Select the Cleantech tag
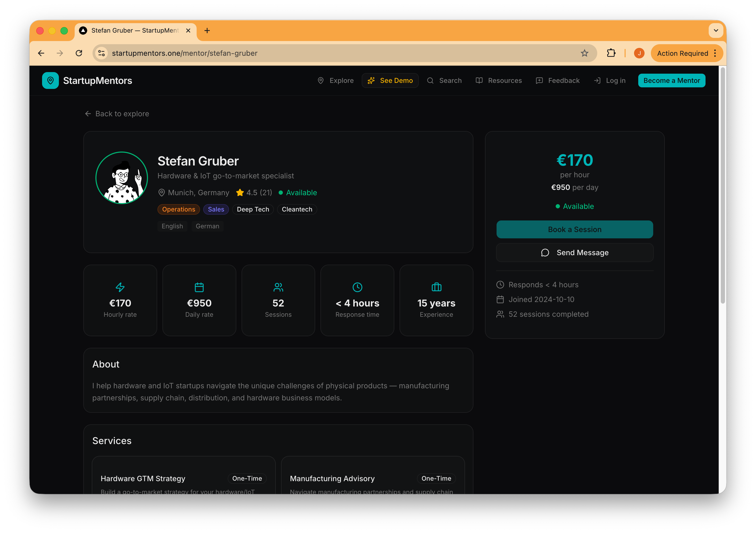 click(297, 209)
